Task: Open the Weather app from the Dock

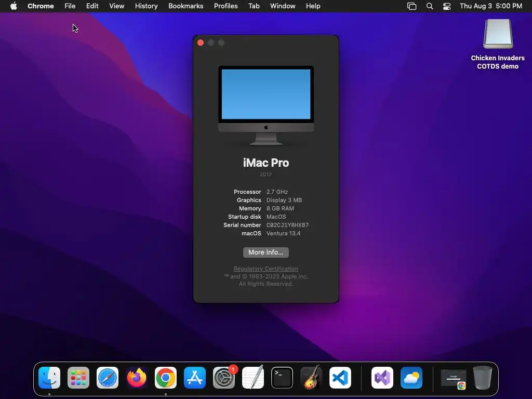Action: pos(411,378)
